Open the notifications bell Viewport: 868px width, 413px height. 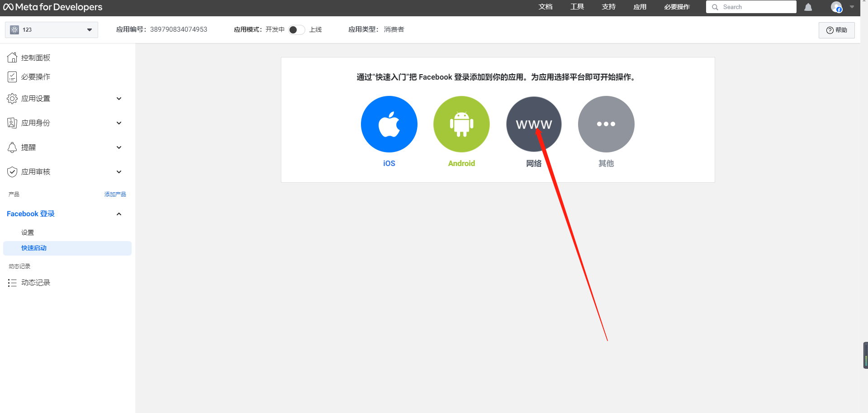(808, 7)
